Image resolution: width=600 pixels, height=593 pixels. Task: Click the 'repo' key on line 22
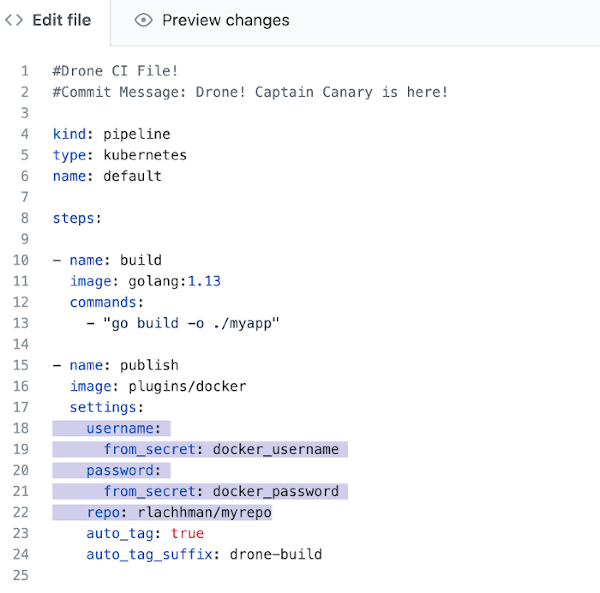pyautogui.click(x=103, y=513)
